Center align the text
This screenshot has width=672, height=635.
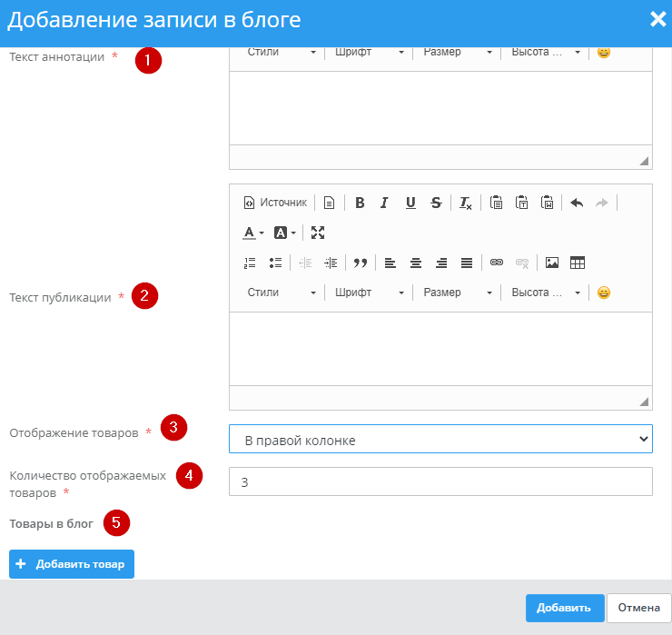coord(415,263)
